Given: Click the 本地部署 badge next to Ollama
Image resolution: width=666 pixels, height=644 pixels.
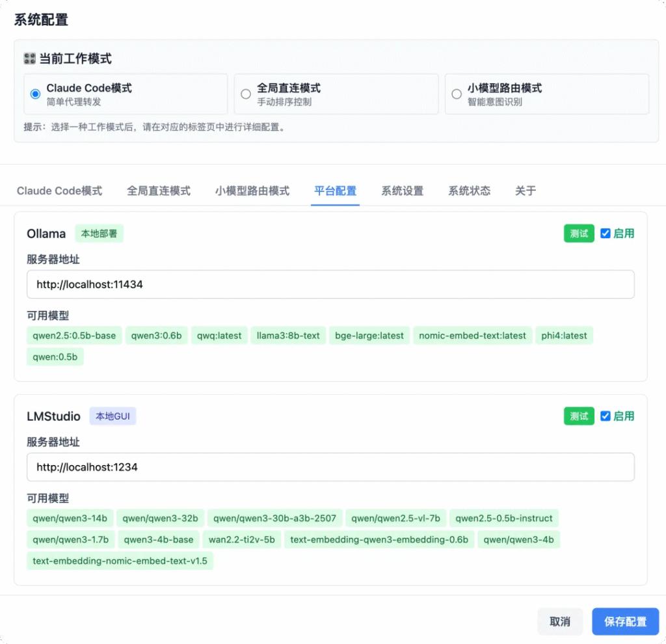Looking at the screenshot, I should pyautogui.click(x=99, y=234).
